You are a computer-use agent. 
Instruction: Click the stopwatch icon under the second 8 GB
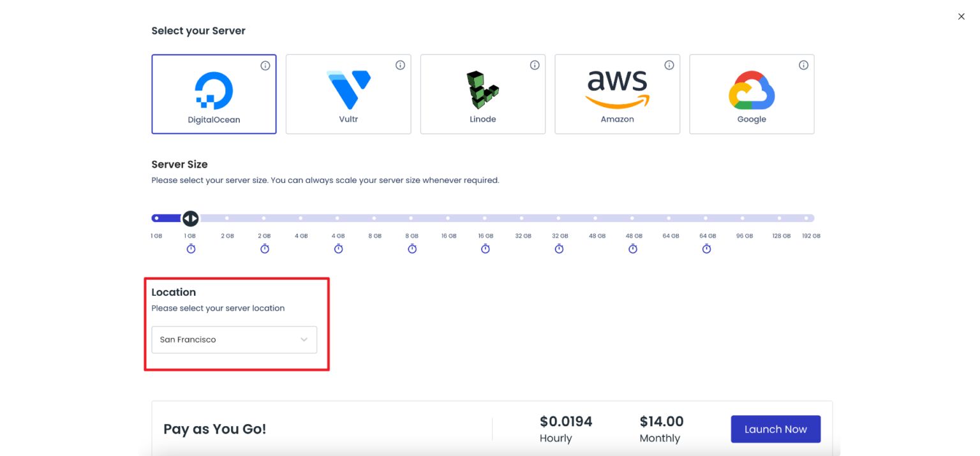tap(412, 249)
